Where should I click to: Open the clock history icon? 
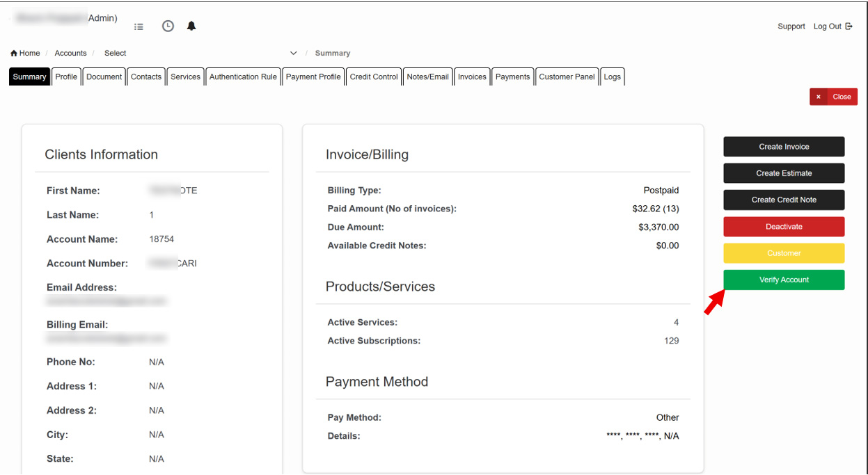(x=168, y=26)
